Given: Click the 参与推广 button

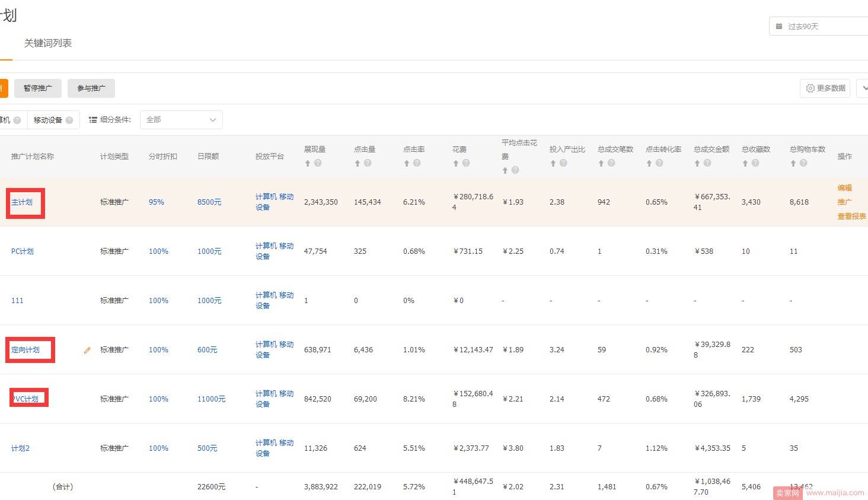Looking at the screenshot, I should click(91, 88).
